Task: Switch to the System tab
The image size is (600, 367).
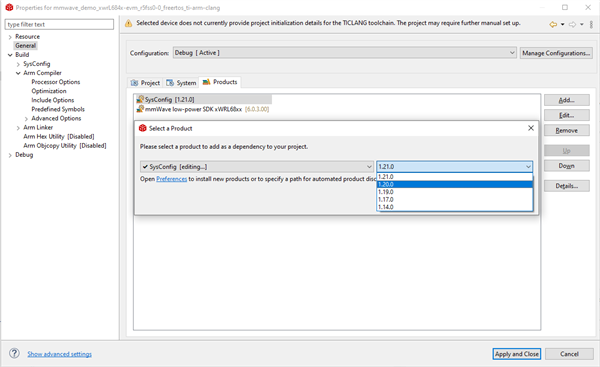Action: pyautogui.click(x=181, y=83)
